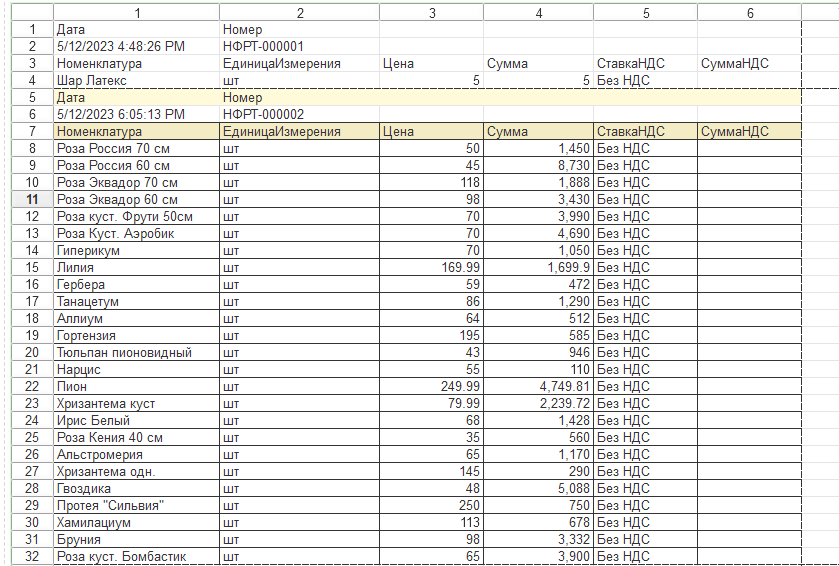Select the Гербера cell

click(136, 285)
